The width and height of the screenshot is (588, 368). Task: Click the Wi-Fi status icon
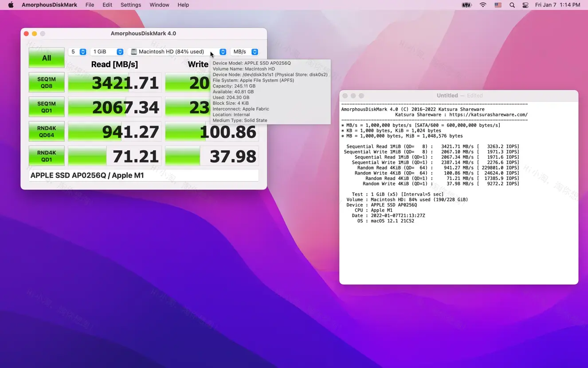point(482,5)
